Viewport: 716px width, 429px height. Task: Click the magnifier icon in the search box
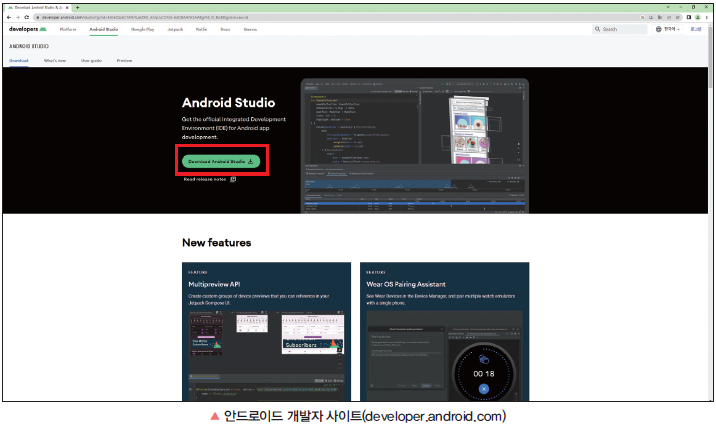coord(597,29)
